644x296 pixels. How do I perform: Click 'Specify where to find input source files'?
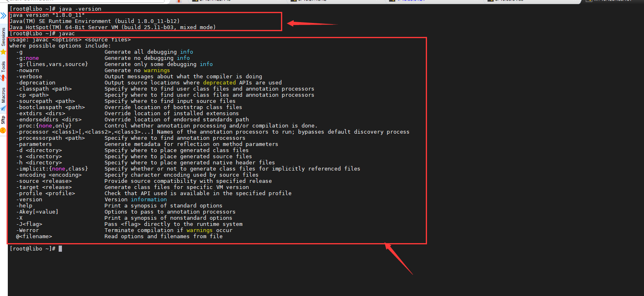point(170,101)
